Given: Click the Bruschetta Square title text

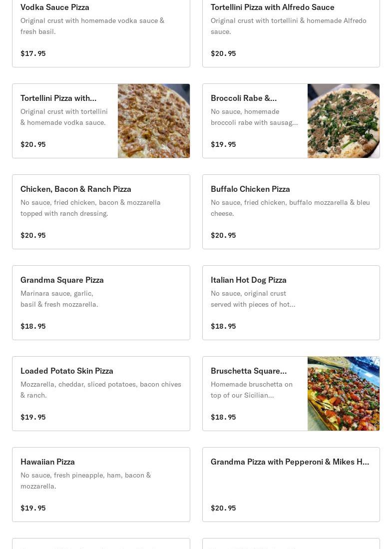Looking at the screenshot, I should (249, 371).
